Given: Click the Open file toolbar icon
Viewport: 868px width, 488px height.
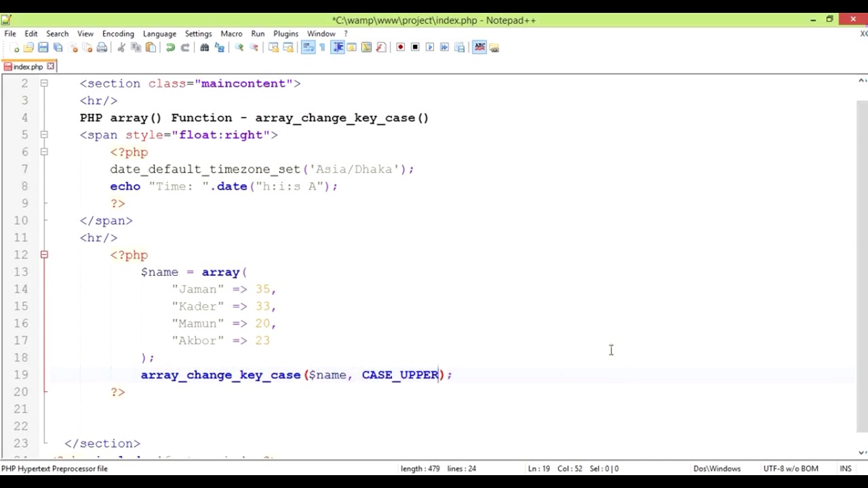Looking at the screenshot, I should coord(28,47).
